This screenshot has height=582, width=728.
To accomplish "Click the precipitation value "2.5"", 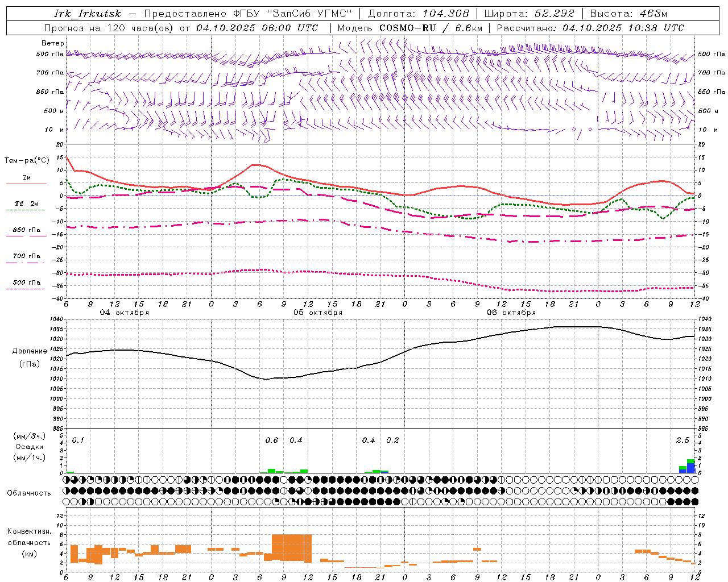I will 682,440.
